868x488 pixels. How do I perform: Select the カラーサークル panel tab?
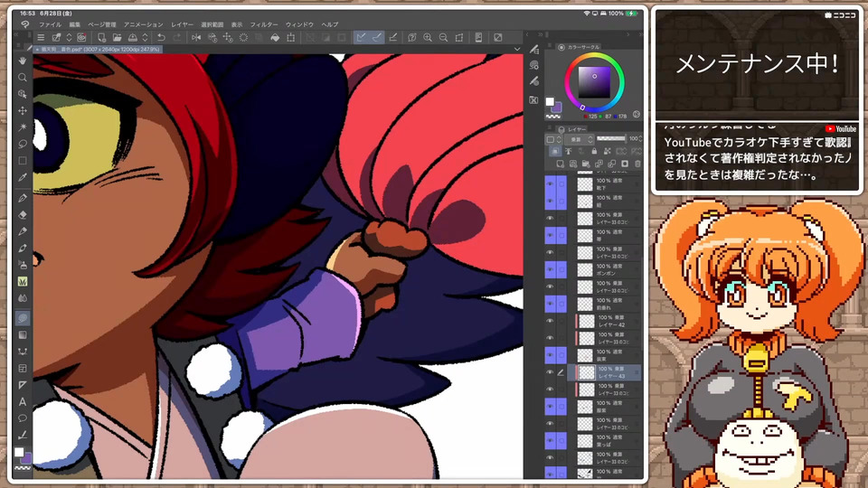(x=580, y=47)
